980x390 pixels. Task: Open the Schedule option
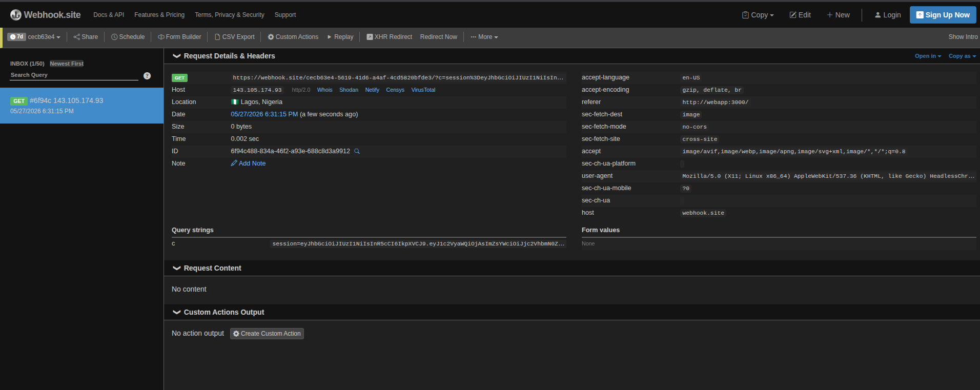[128, 37]
